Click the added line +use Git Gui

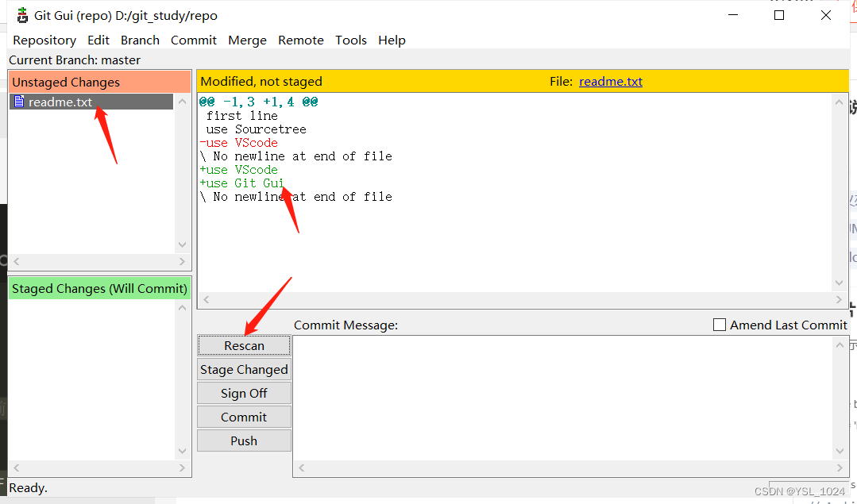click(x=242, y=183)
